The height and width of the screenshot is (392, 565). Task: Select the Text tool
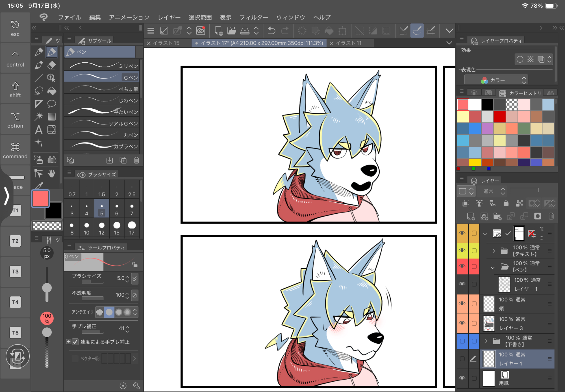(x=39, y=130)
